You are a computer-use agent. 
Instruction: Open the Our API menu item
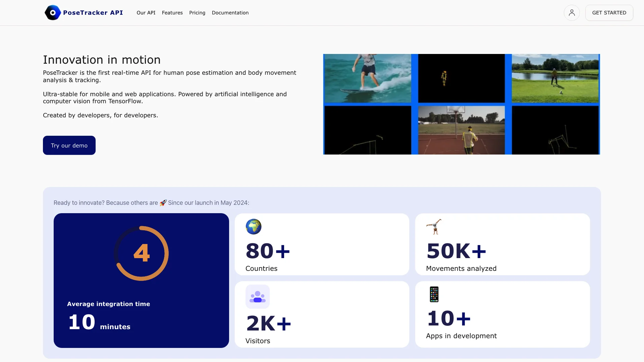tap(146, 13)
